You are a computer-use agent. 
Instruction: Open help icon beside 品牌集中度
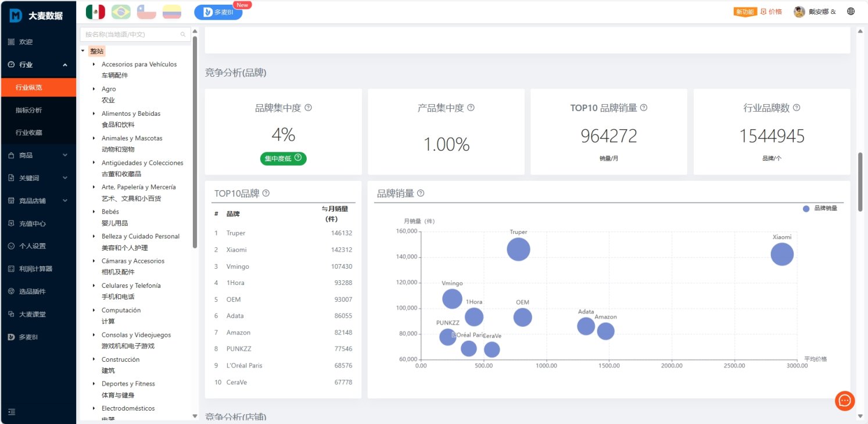[x=309, y=108]
